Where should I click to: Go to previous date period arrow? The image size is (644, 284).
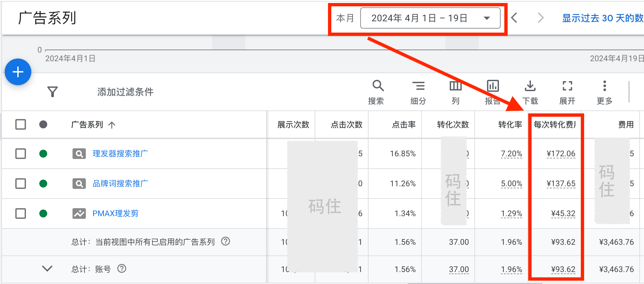(x=514, y=18)
